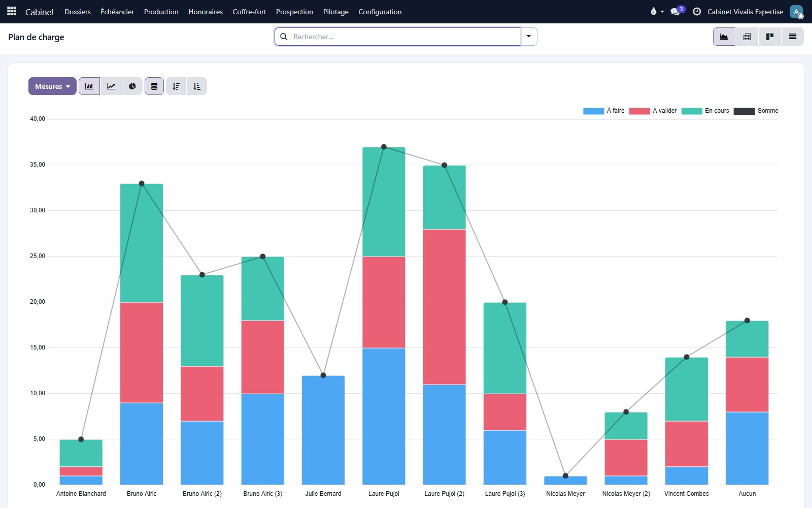Click the green En cours legend swatch
Viewport: 812px width, 508px height.
click(x=692, y=111)
